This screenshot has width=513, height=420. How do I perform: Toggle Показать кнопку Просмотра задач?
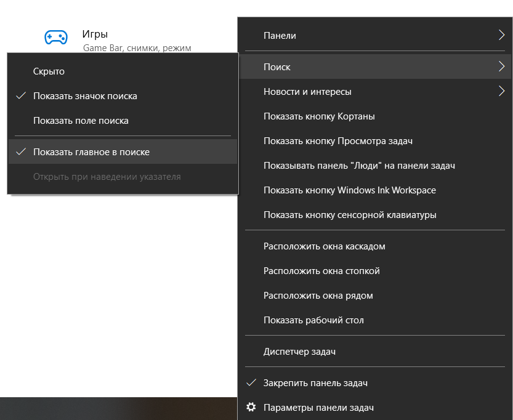333,140
